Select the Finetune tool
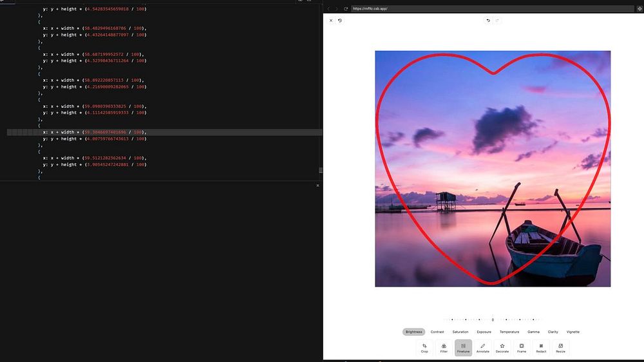 [463, 348]
